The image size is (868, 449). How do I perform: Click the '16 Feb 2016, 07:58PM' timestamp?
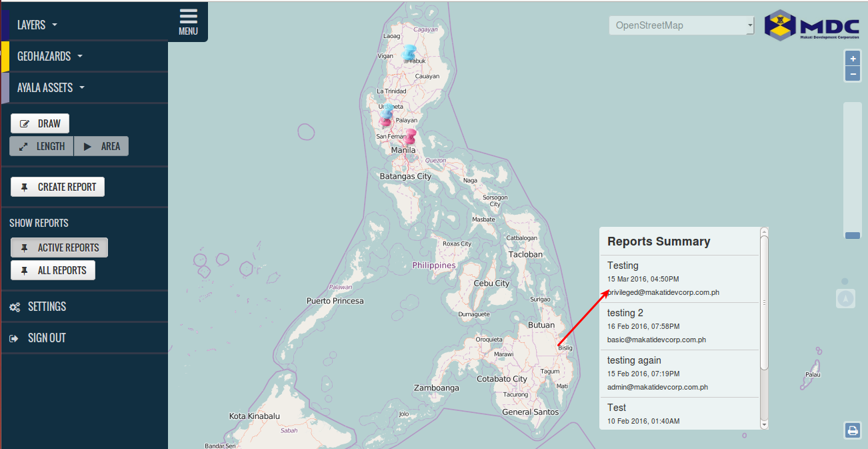(x=643, y=326)
